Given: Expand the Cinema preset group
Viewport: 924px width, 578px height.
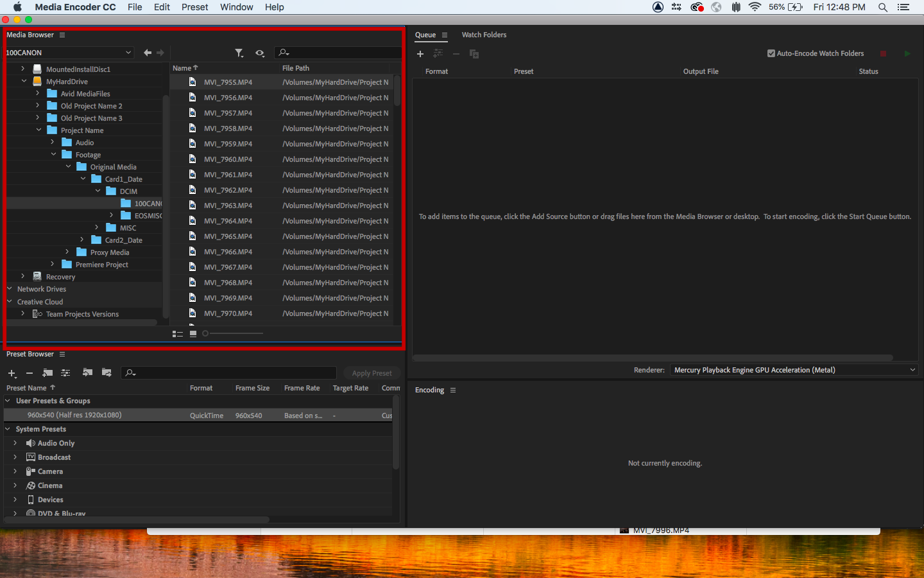Looking at the screenshot, I should [x=15, y=486].
